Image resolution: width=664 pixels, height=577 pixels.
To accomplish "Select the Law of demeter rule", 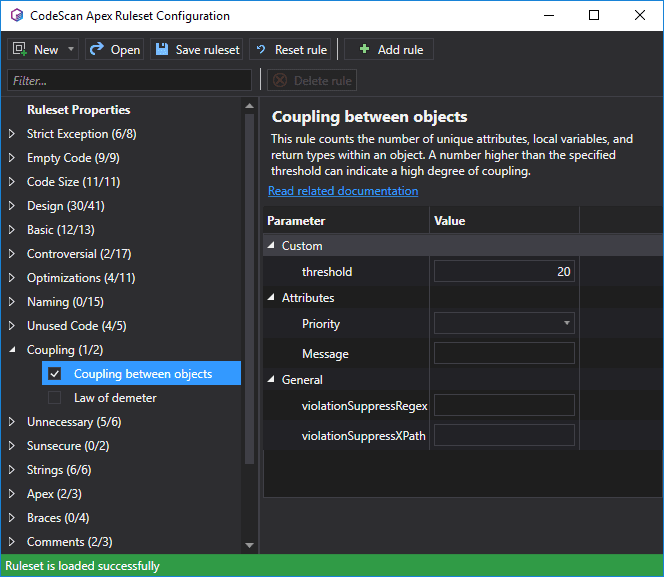I will coord(115,398).
